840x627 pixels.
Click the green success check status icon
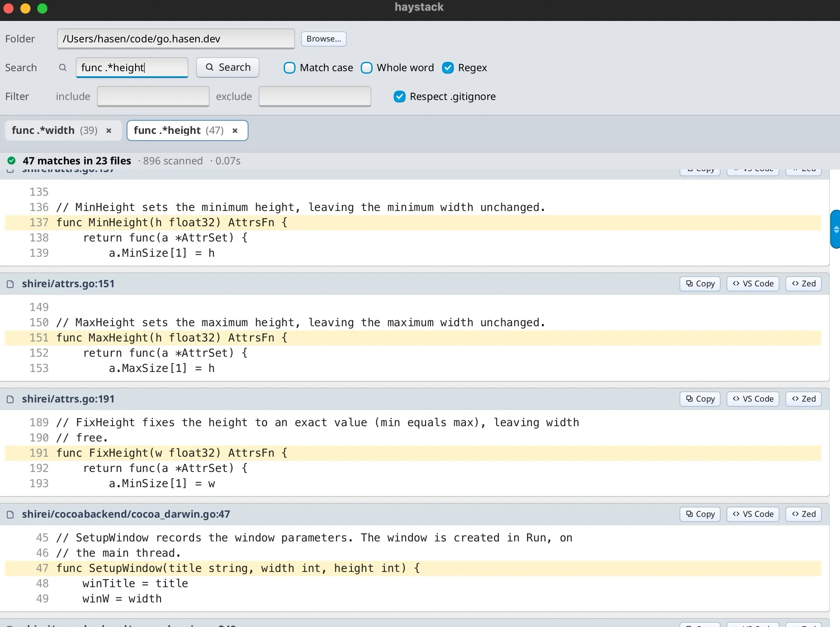pos(11,161)
